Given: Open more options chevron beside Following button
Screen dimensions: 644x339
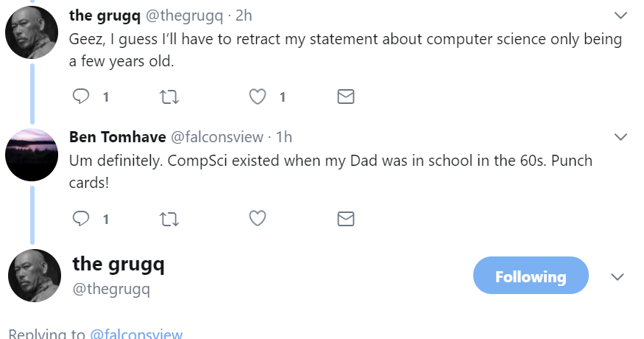Looking at the screenshot, I should pos(618,276).
